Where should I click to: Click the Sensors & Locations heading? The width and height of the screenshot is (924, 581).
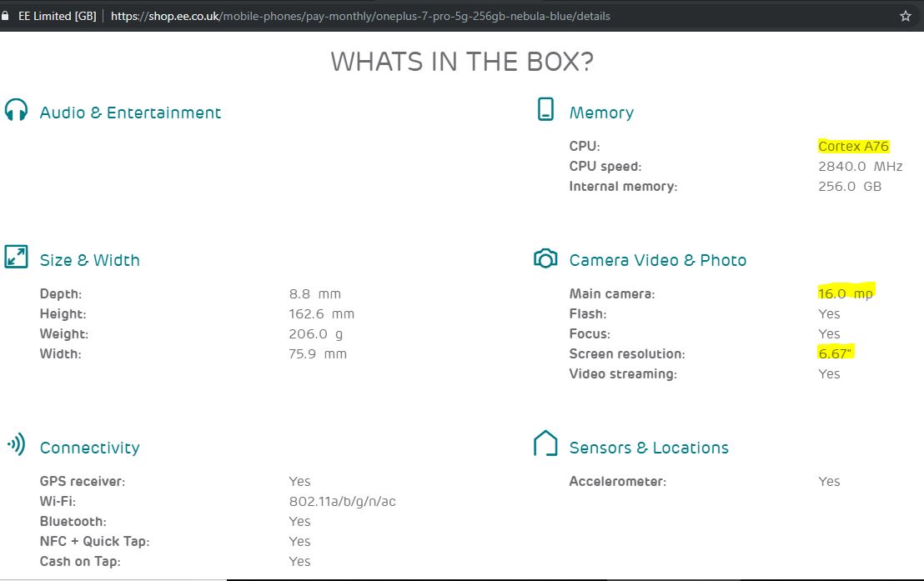pyautogui.click(x=649, y=448)
